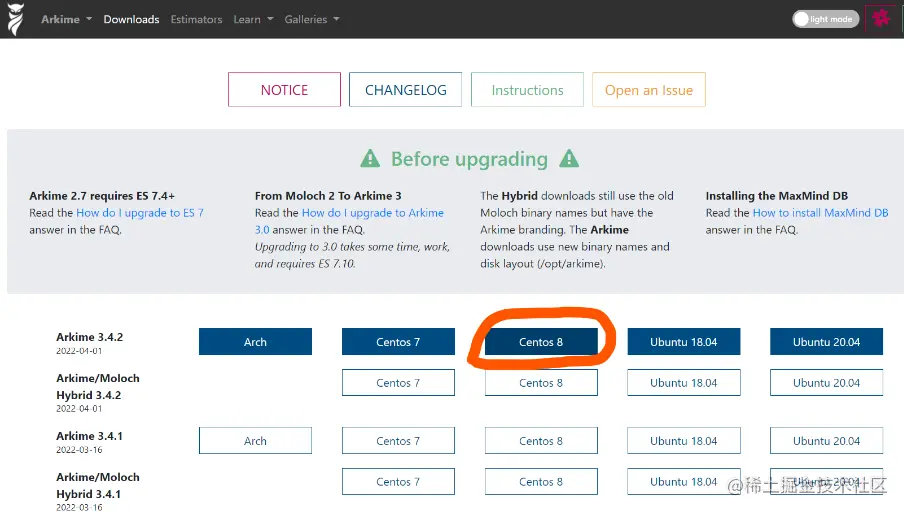This screenshot has height=512, width=904.
Task: Download Hybrid 3.4.2 Centos 7 package
Action: pyautogui.click(x=398, y=383)
